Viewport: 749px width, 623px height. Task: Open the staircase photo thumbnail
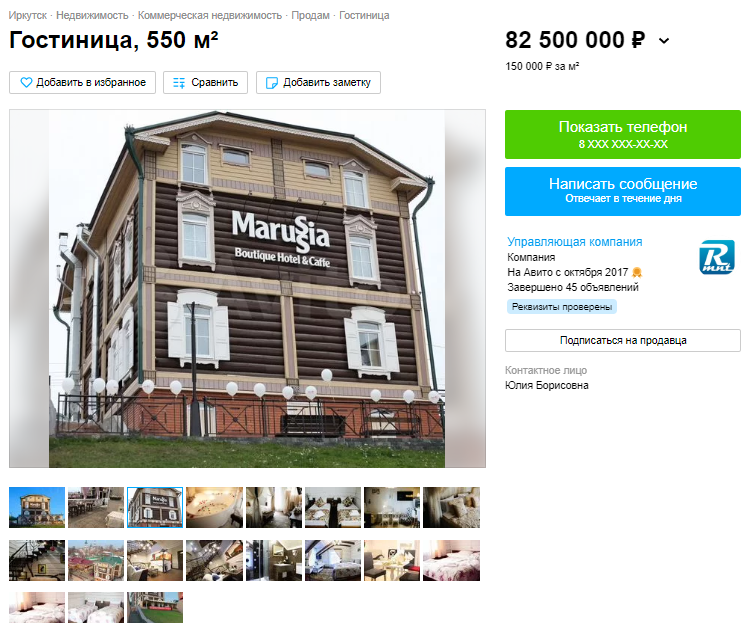[37, 560]
